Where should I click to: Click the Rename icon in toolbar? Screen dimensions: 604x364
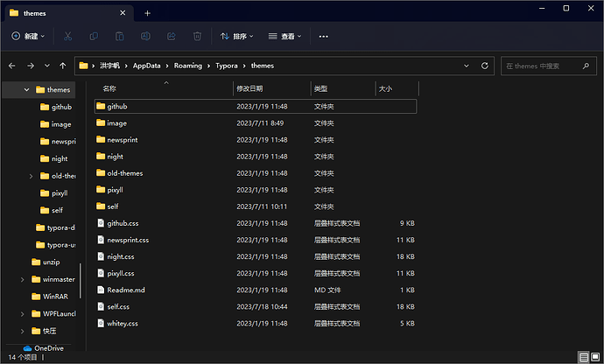point(145,36)
